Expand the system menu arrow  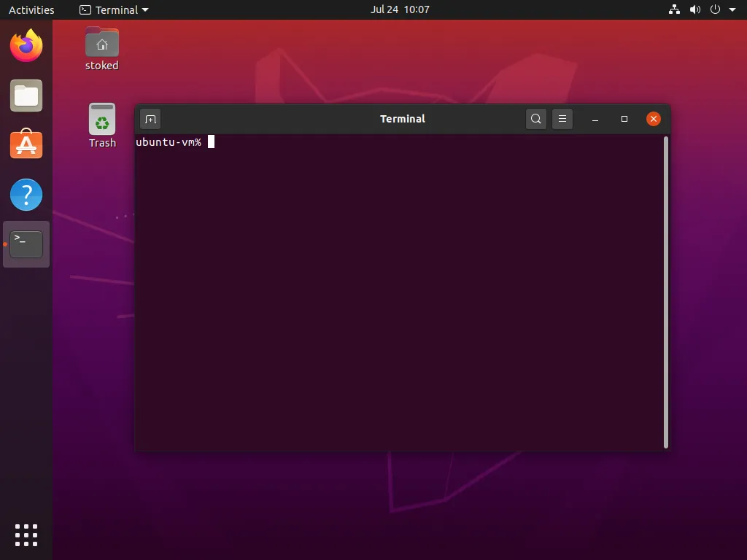click(x=732, y=10)
